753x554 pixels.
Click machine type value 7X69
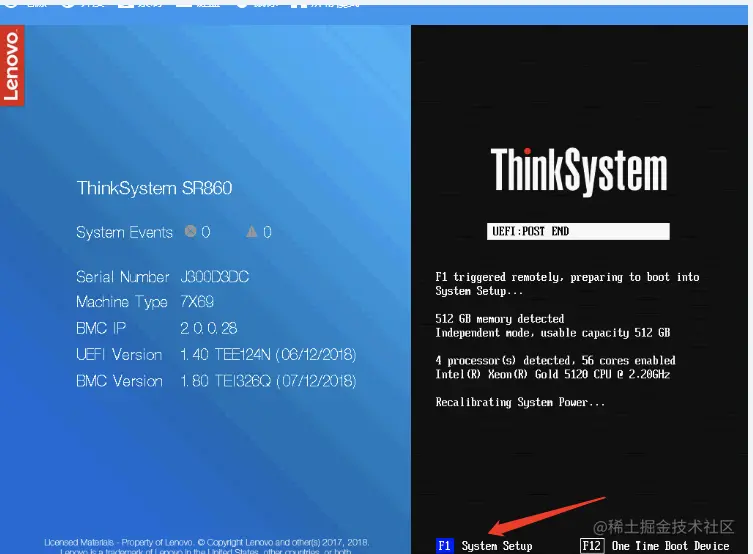coord(197,301)
